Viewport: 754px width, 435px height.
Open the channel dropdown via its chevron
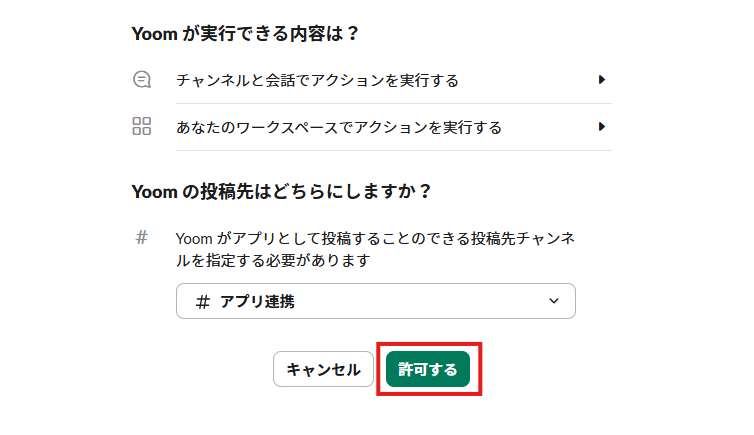[555, 302]
